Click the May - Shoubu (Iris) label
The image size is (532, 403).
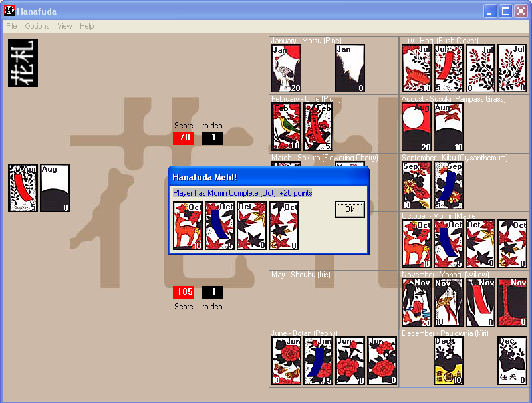tap(301, 275)
